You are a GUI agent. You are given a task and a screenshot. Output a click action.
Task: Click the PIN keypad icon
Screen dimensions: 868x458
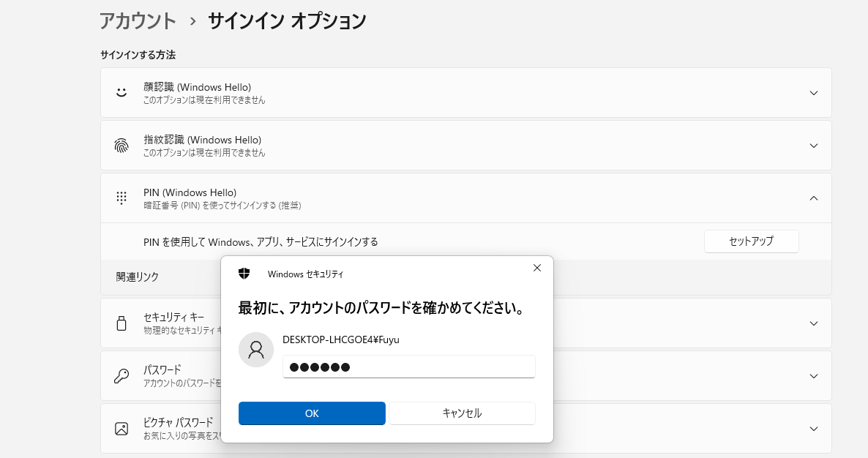(121, 198)
